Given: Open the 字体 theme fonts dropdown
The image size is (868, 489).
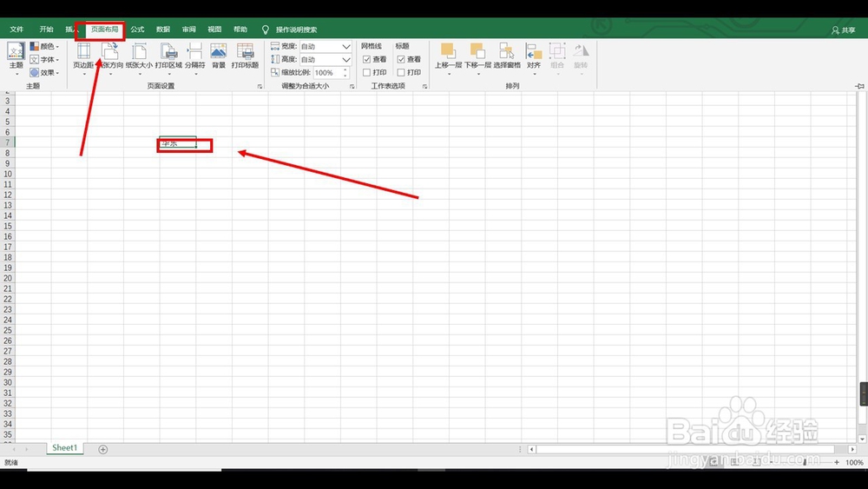Looking at the screenshot, I should pos(44,59).
